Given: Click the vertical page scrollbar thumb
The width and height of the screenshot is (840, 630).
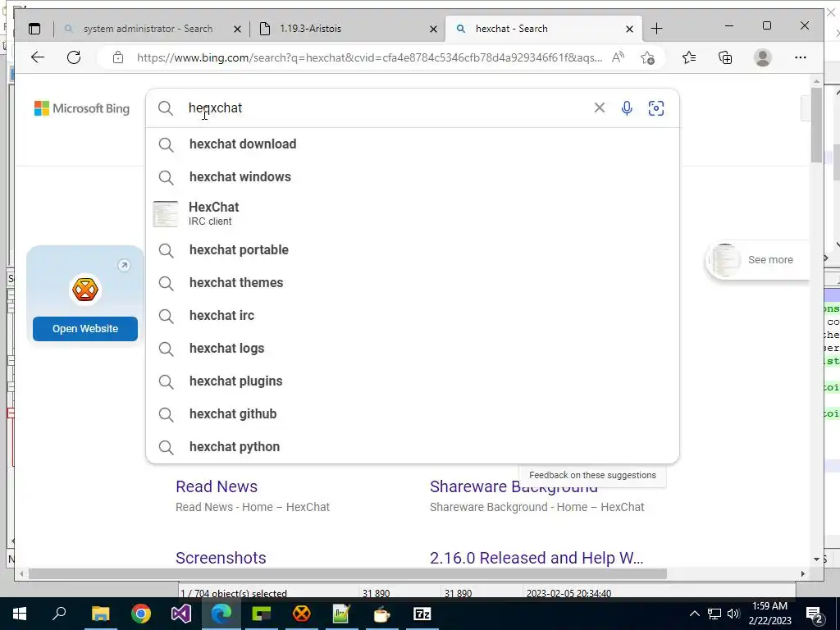Looking at the screenshot, I should tap(816, 125).
